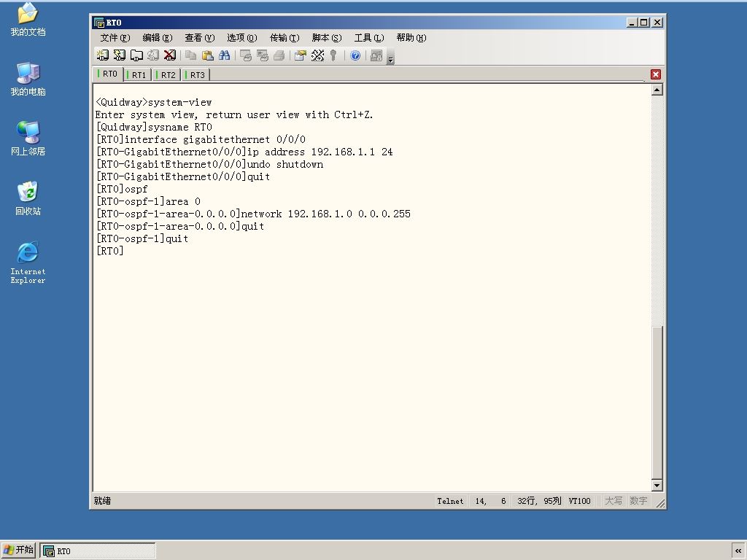The image size is (747, 560).
Task: Click the [RT0] prompt line in terminal
Action: click(109, 251)
